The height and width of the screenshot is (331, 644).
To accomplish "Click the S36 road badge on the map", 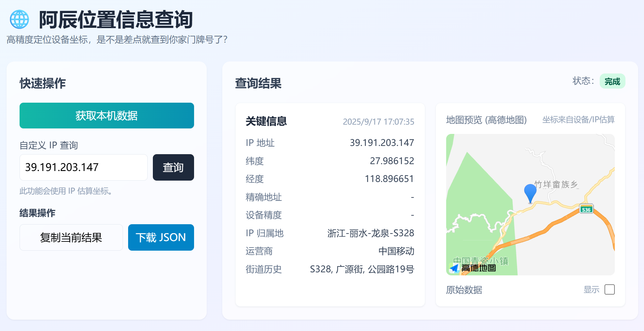I will 586,209.
